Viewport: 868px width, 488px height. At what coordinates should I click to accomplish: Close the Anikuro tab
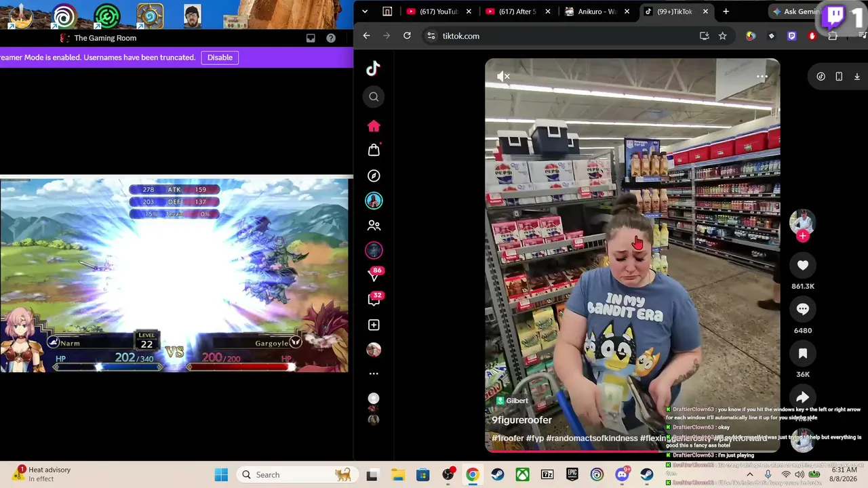627,12
